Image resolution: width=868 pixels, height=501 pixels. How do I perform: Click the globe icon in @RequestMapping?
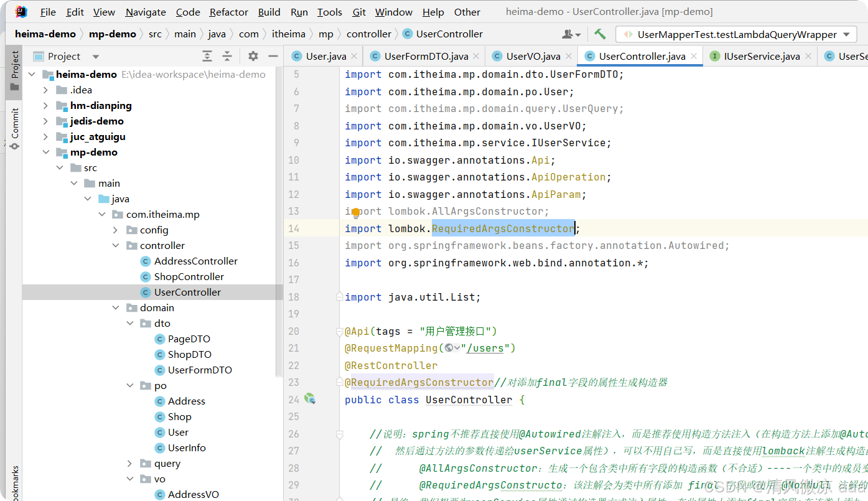click(x=449, y=348)
